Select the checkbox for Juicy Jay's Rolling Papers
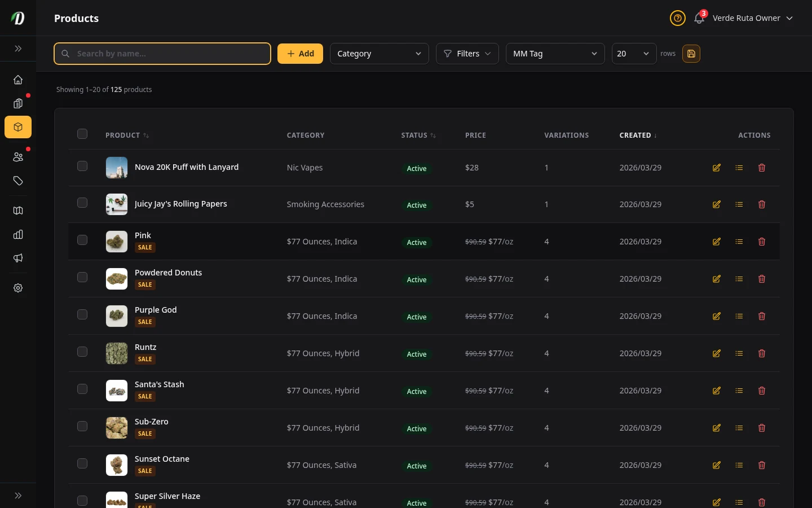This screenshot has width=812, height=508. tap(82, 203)
